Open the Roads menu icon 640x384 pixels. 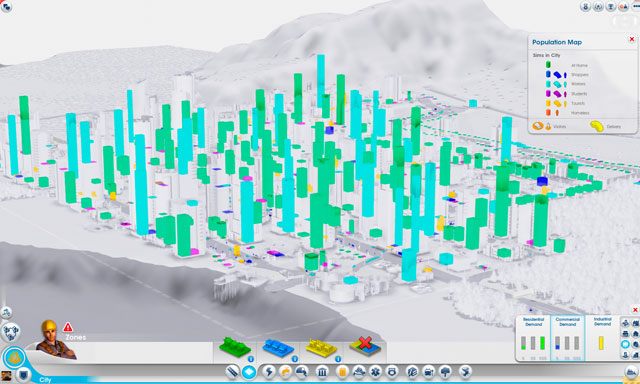pos(233,372)
